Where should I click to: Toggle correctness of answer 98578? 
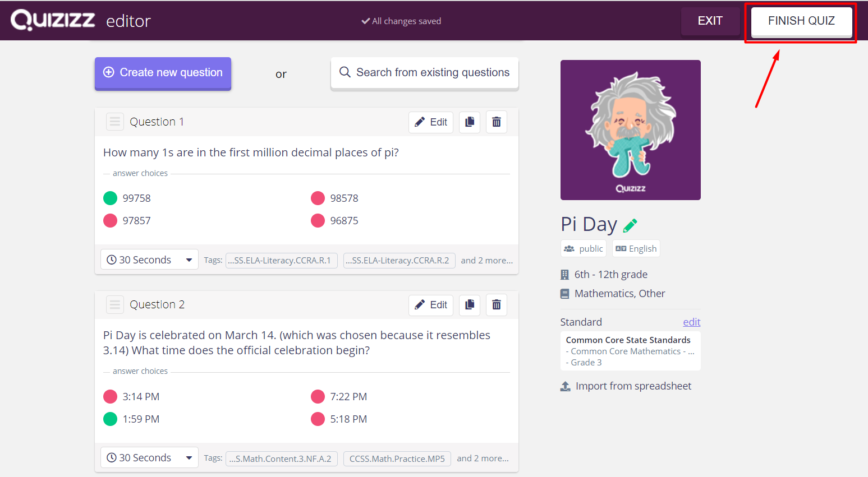point(318,198)
